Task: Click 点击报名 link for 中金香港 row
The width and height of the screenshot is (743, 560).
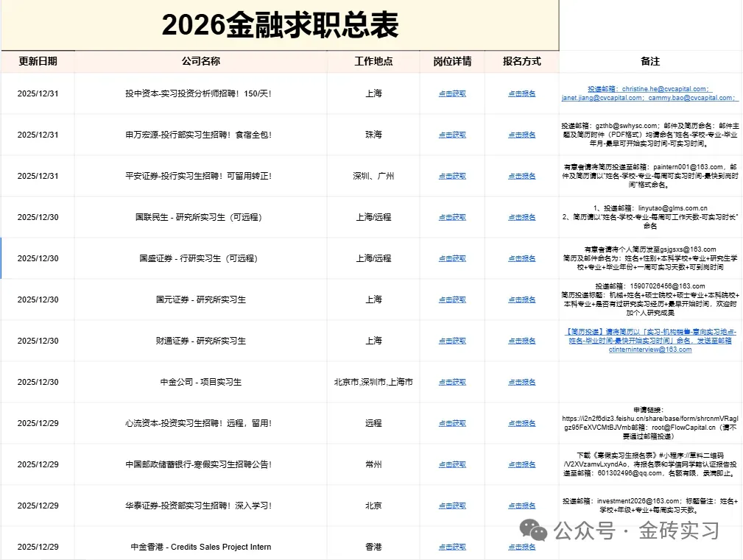Action: point(521,547)
